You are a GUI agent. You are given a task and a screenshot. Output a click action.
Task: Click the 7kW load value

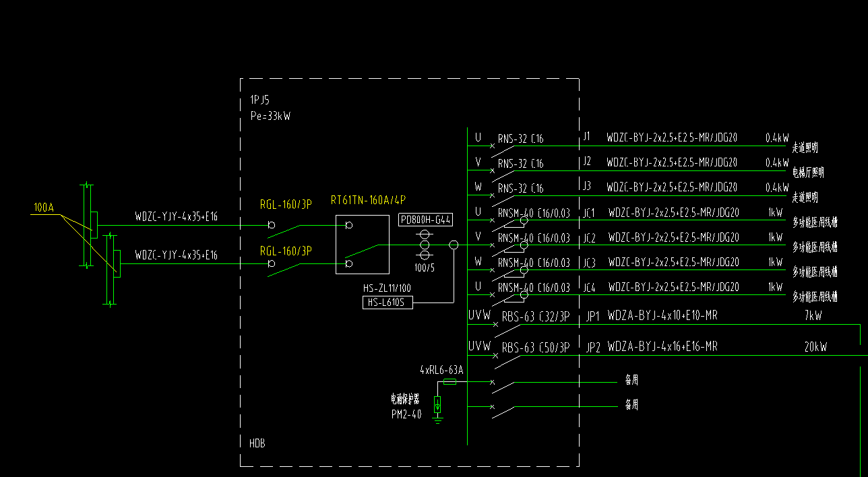click(x=813, y=315)
